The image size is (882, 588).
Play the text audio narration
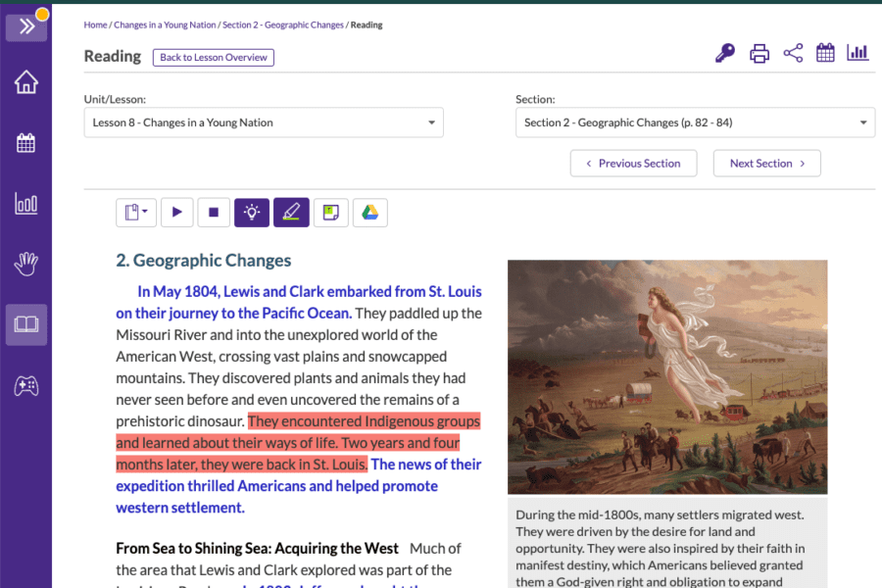[177, 213]
